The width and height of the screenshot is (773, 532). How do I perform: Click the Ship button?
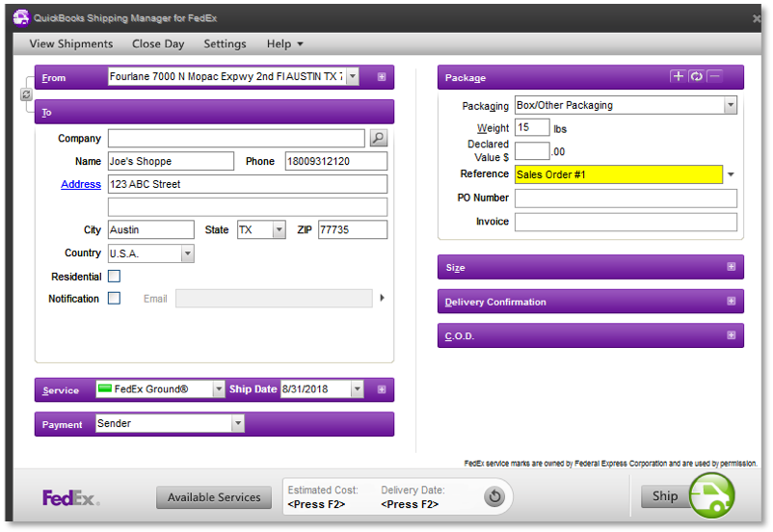[664, 496]
